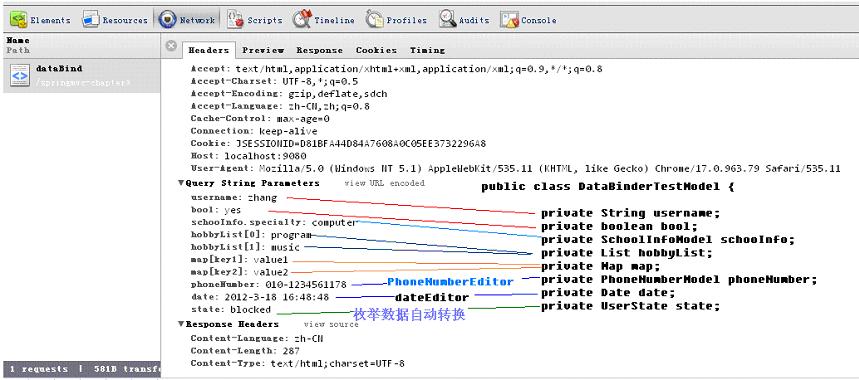Image resolution: width=859 pixels, height=380 pixels.
Task: Click the Name column header
Action: click(x=18, y=40)
